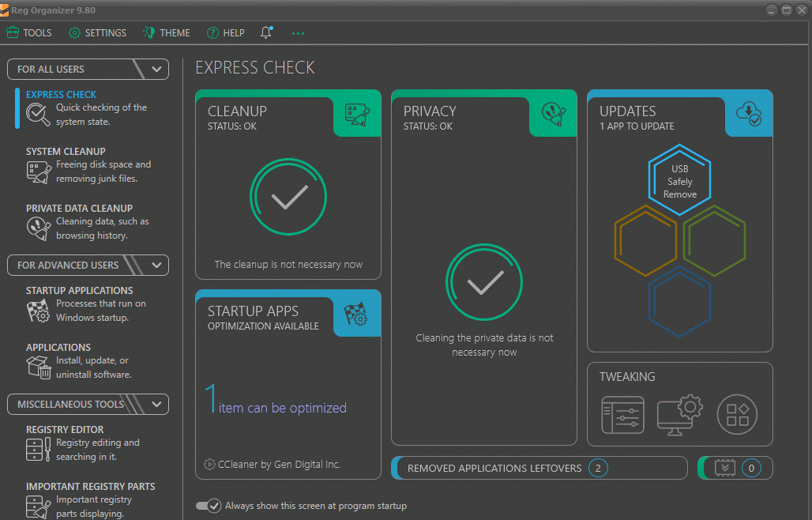Click the Cleanup status checkmark circle

[288, 197]
